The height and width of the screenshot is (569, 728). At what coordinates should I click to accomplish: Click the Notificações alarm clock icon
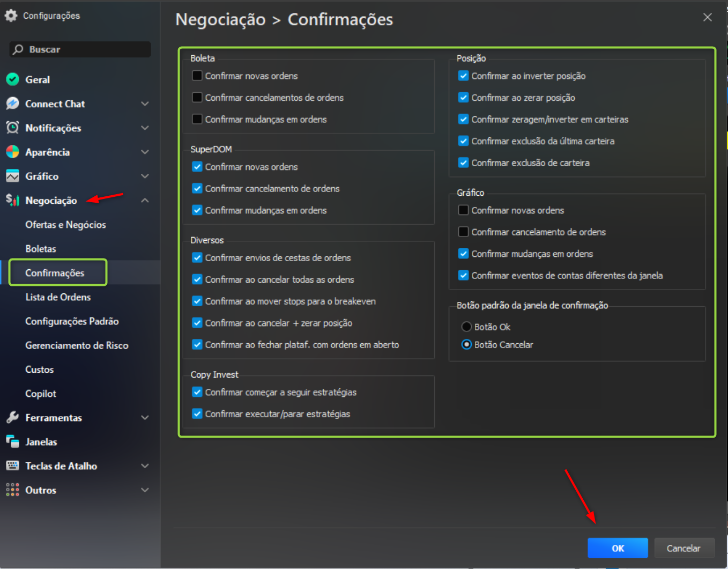pos(12,128)
